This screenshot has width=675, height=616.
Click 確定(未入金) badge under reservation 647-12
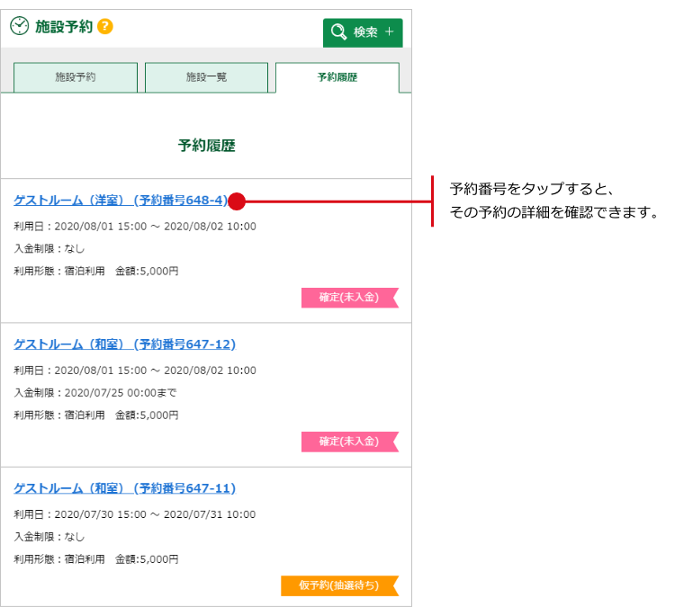point(348,442)
